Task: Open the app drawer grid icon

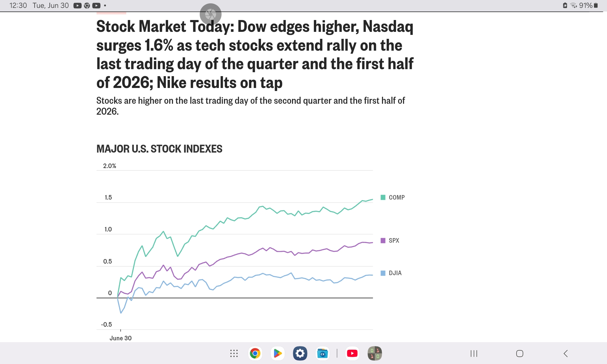Action: click(x=234, y=353)
